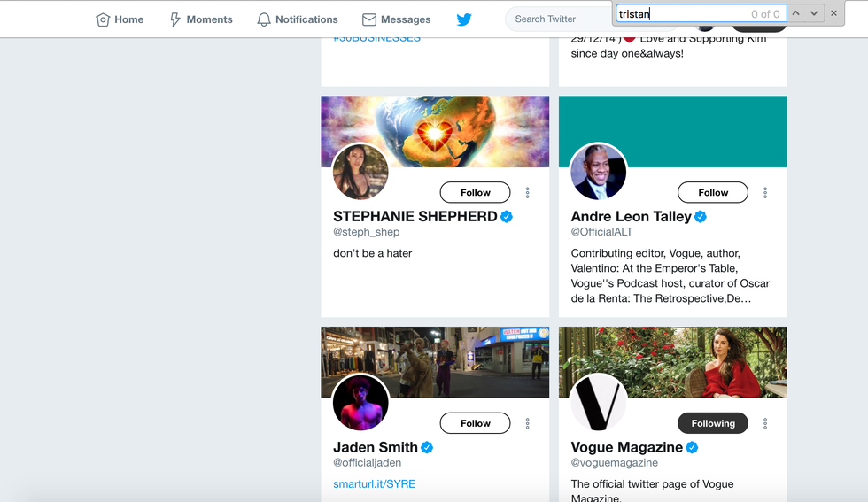
Task: Toggle the Following button for Vogue Magazine
Action: coord(713,423)
